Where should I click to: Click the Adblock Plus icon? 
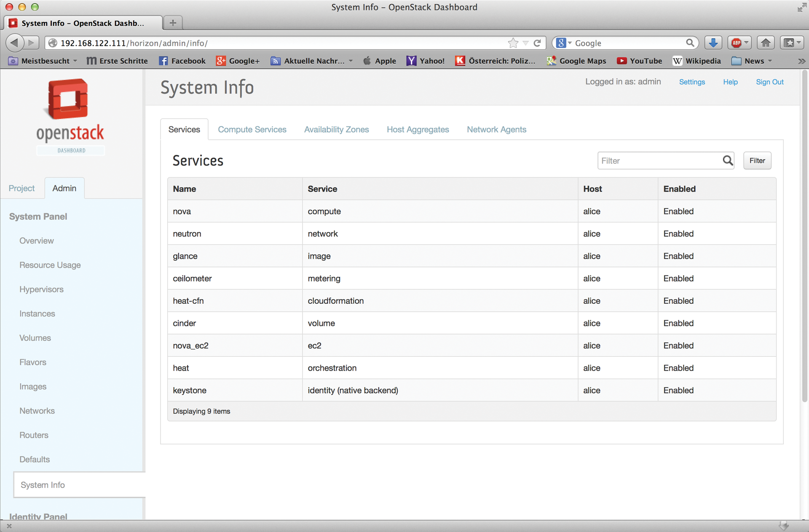point(736,43)
